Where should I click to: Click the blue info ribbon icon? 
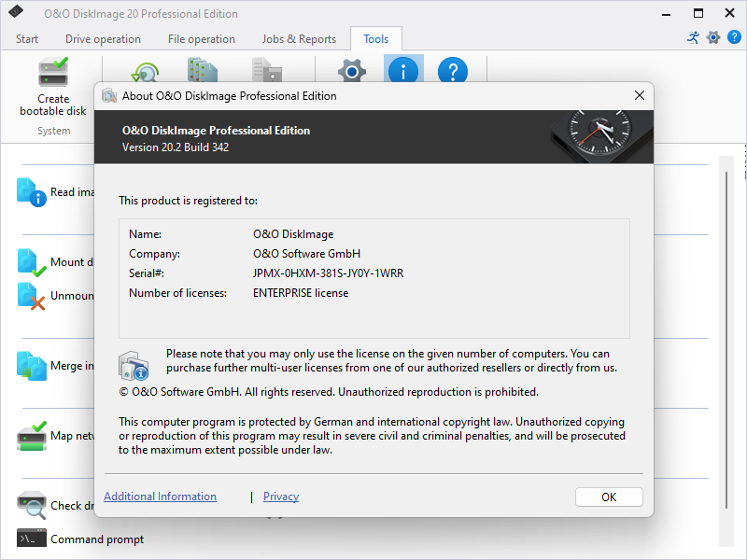coord(403,69)
